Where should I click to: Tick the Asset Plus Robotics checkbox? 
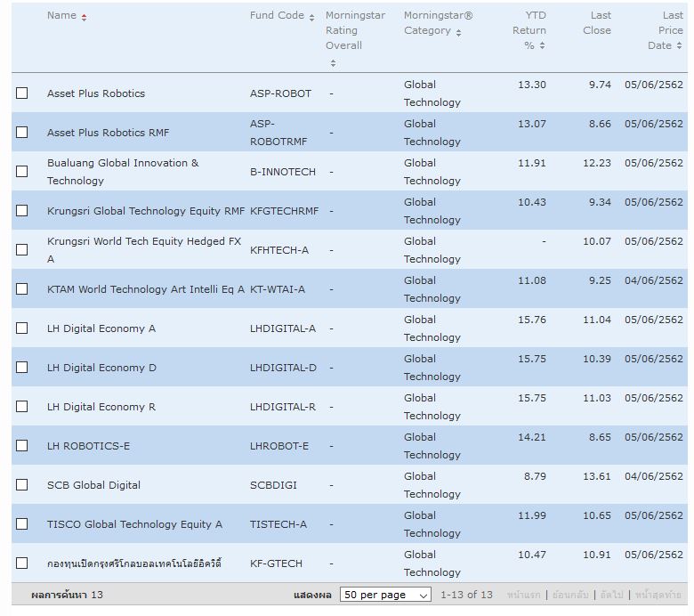tap(22, 93)
